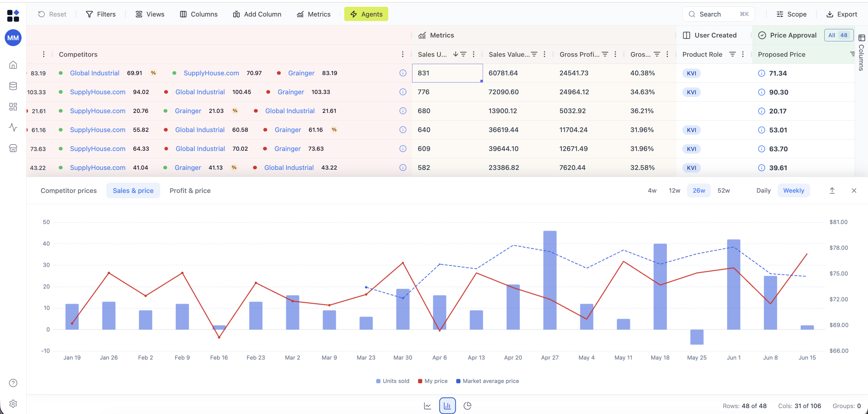Toggle the Market average price legend series
Image resolution: width=868 pixels, height=414 pixels.
487,381
